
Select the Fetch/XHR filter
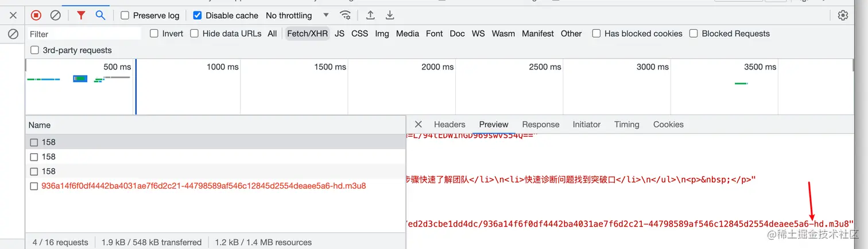pyautogui.click(x=307, y=33)
